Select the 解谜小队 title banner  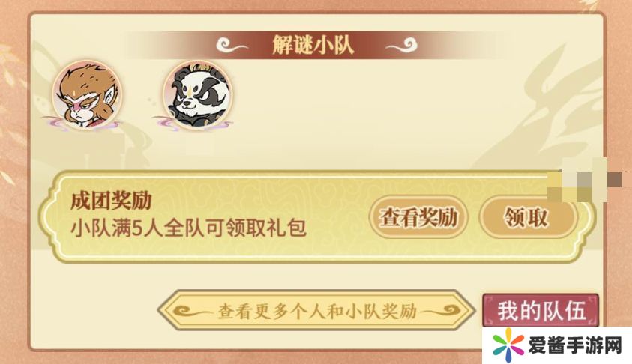tap(313, 45)
